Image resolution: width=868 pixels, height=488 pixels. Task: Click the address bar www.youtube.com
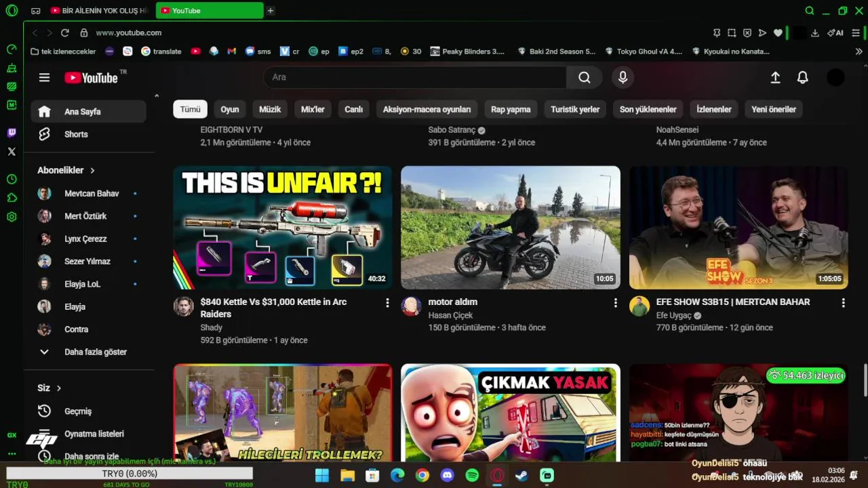[128, 33]
